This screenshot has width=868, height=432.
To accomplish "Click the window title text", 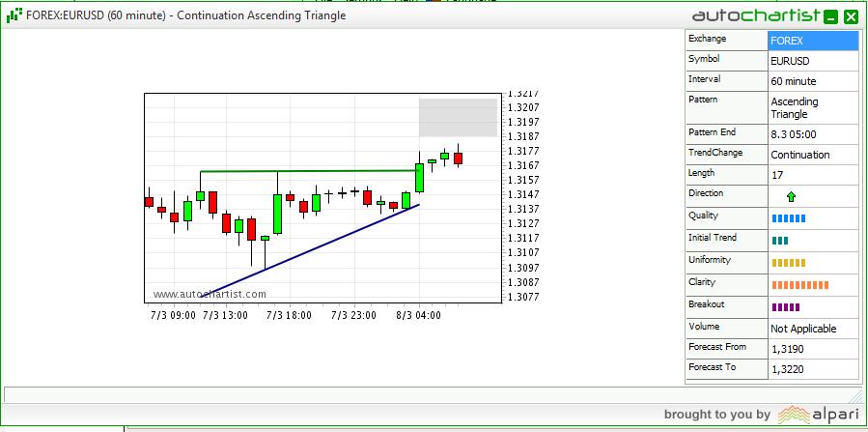I will [186, 15].
